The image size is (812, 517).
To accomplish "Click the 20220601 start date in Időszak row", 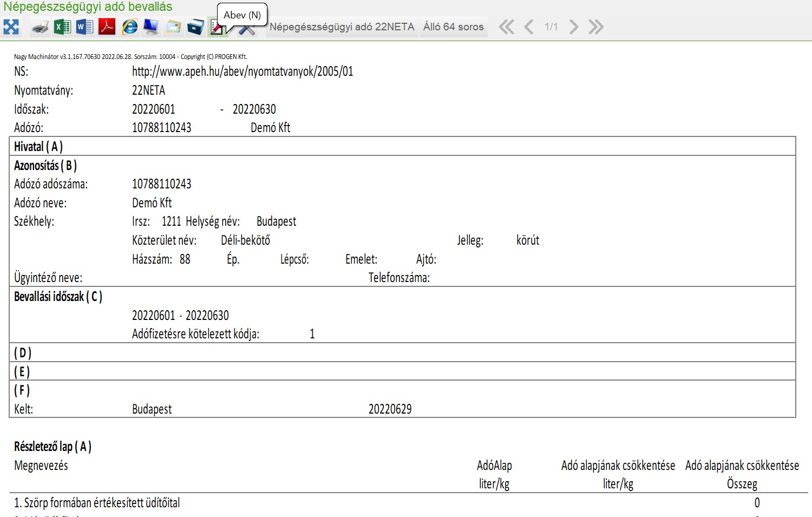I will (154, 109).
